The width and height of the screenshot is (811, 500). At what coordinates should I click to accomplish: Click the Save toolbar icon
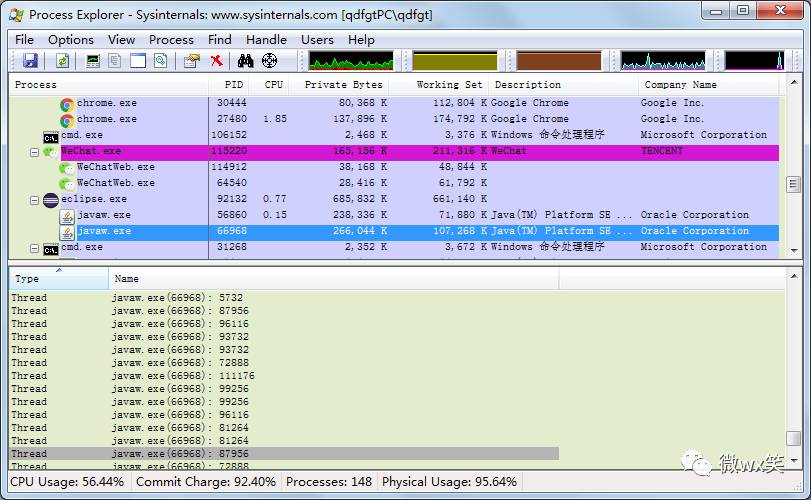click(31, 60)
